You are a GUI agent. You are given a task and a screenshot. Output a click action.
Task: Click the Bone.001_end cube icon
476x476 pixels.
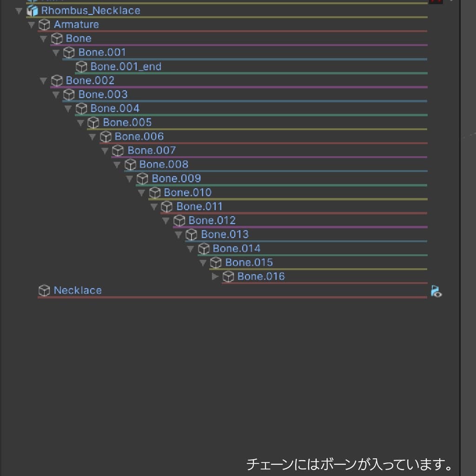(82, 66)
